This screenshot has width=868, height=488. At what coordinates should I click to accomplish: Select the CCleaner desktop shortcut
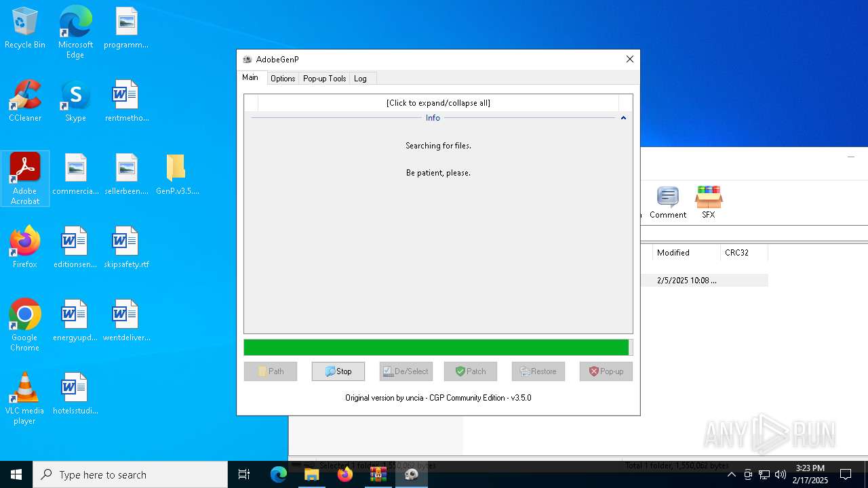[25, 102]
